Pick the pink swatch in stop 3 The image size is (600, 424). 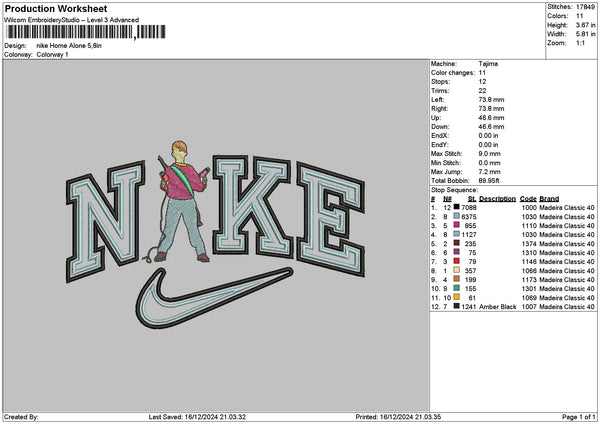[x=457, y=225]
